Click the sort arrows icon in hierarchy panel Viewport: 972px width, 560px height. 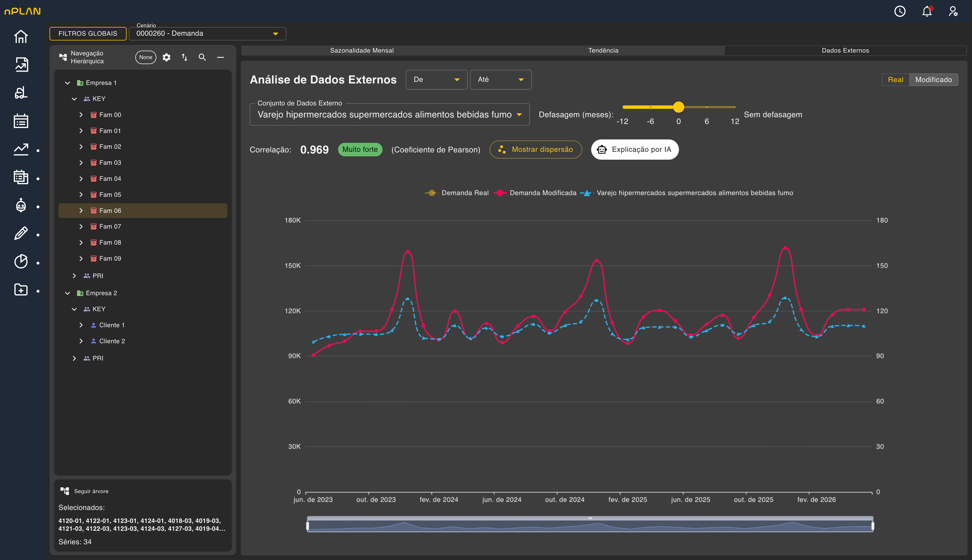pos(184,57)
